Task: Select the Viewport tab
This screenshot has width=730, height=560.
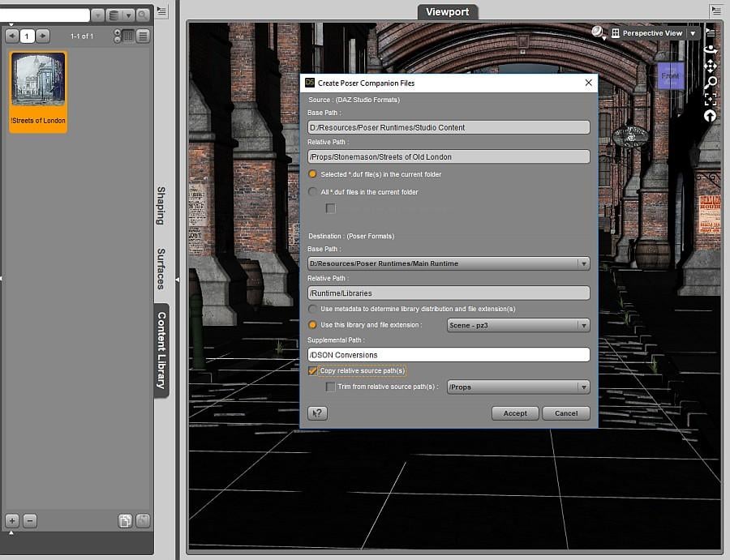Action: tap(448, 11)
